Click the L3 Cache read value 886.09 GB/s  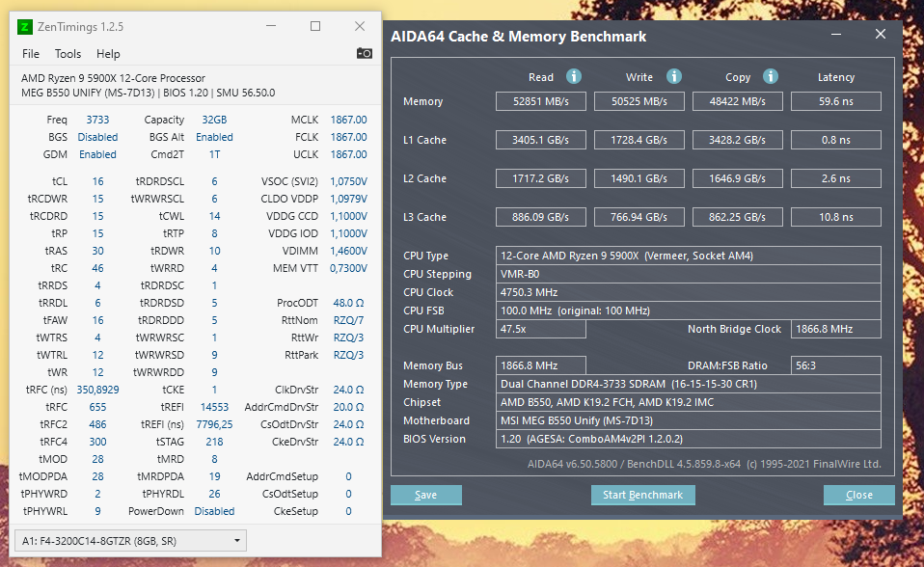[541, 217]
